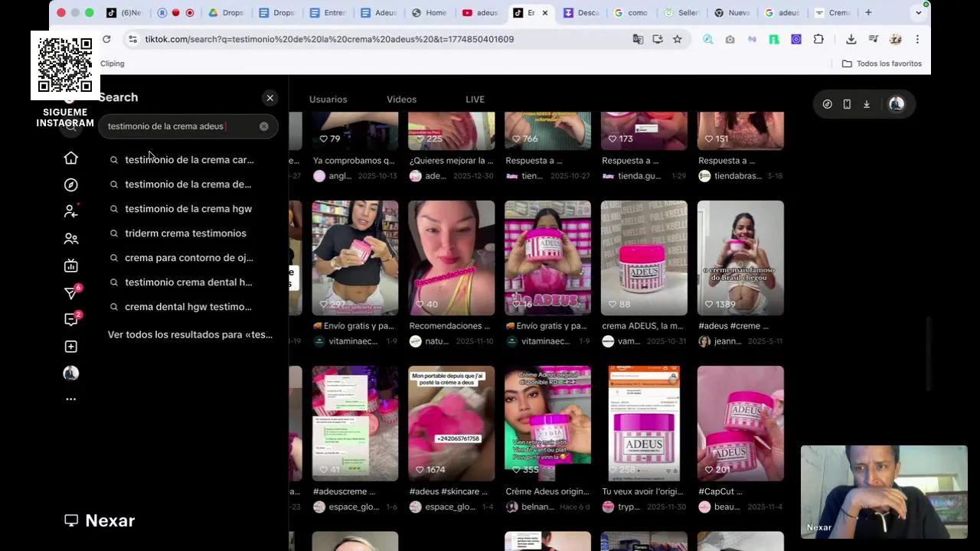Image resolution: width=980 pixels, height=551 pixels.
Task: Open the profile avatar in the sidebar
Action: (70, 373)
